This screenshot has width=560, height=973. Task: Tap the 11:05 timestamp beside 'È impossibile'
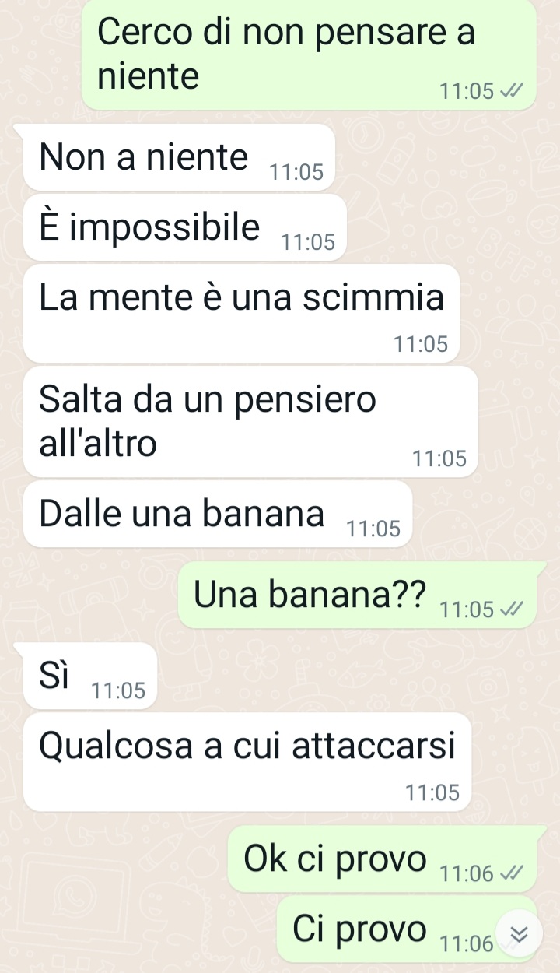(308, 243)
